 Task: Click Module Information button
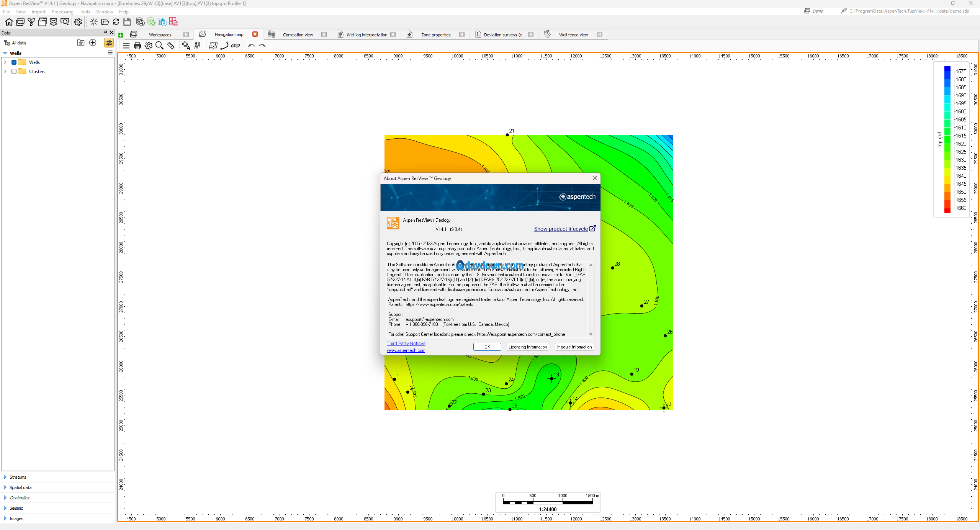574,347
